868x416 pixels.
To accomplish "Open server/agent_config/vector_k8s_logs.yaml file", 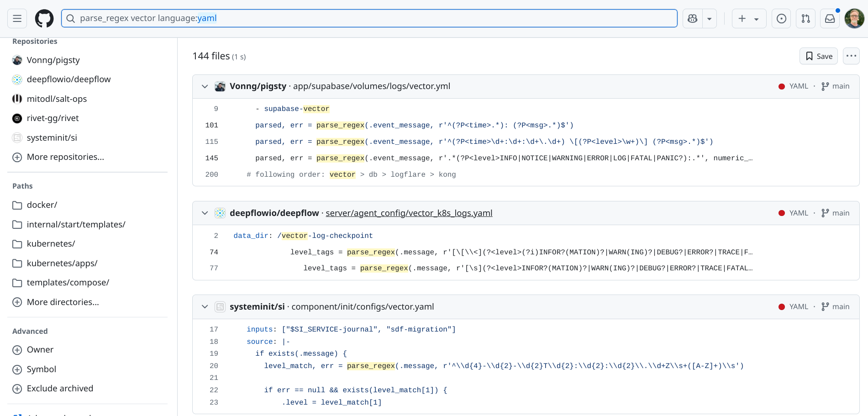I will (x=409, y=213).
